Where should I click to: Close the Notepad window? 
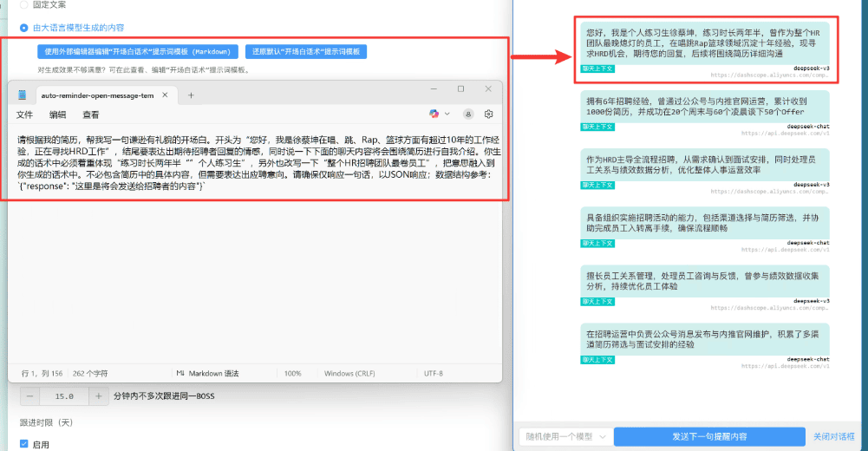click(x=487, y=89)
